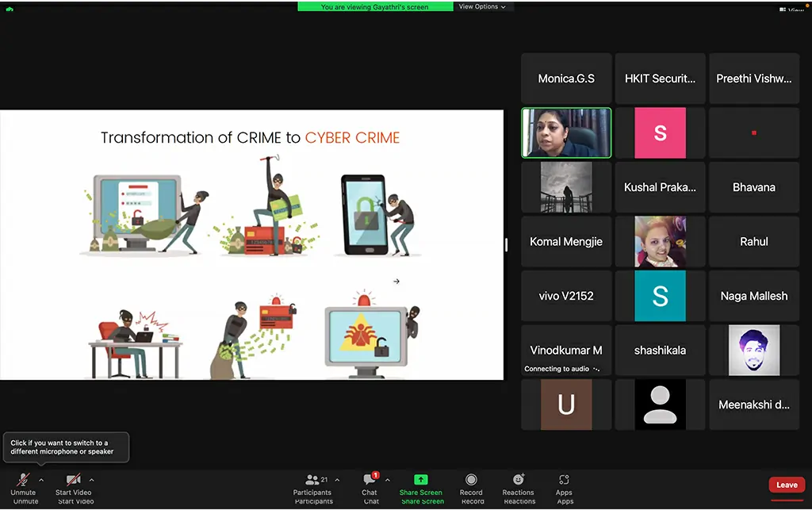Leave the meeting
The width and height of the screenshot is (812, 510).
787,485
